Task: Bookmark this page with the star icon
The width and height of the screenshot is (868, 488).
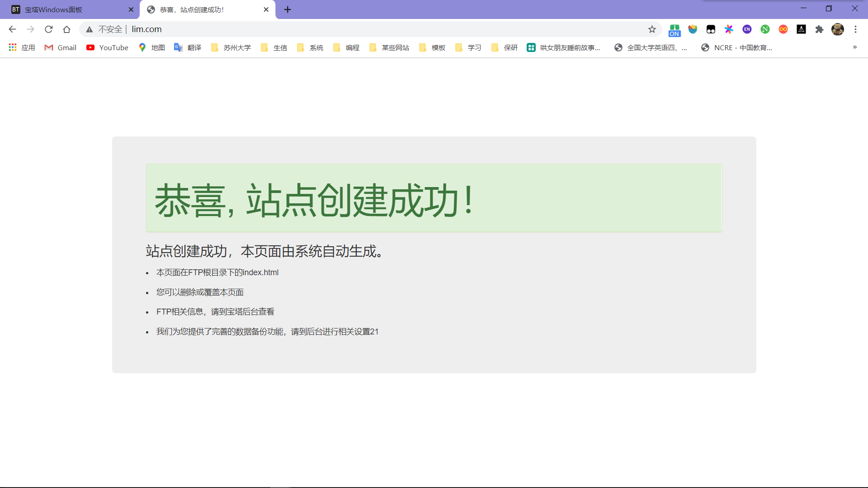Action: (652, 29)
